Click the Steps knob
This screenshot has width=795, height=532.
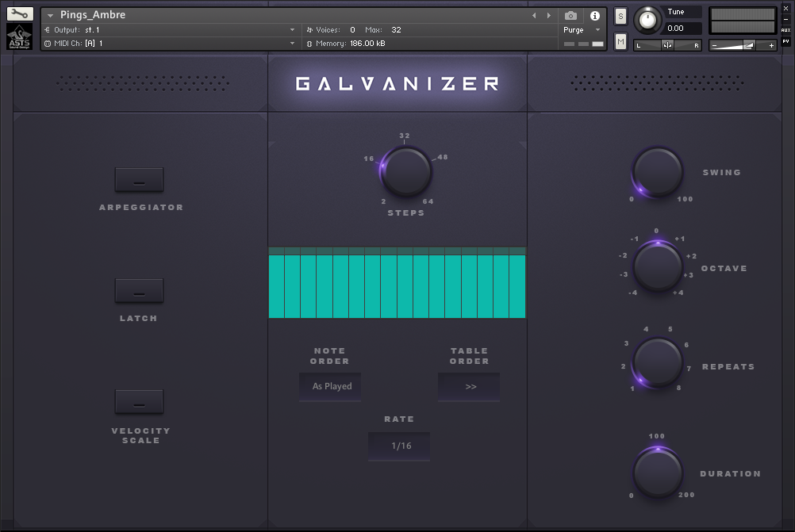tap(406, 172)
